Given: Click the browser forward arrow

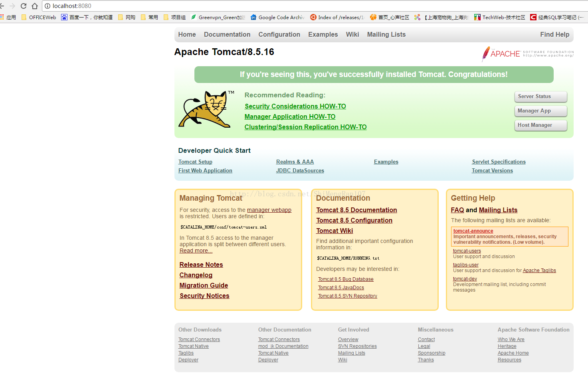Looking at the screenshot, I should (12, 6).
